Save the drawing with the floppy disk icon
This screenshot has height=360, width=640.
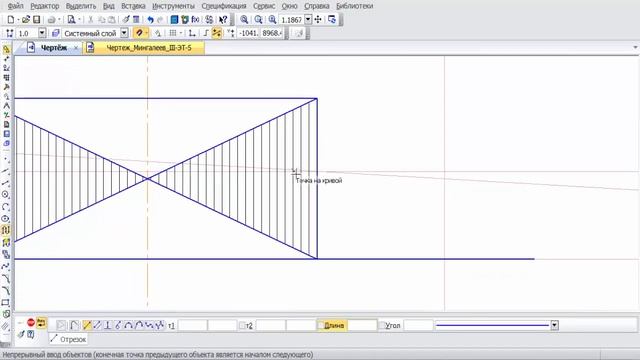click(36, 19)
